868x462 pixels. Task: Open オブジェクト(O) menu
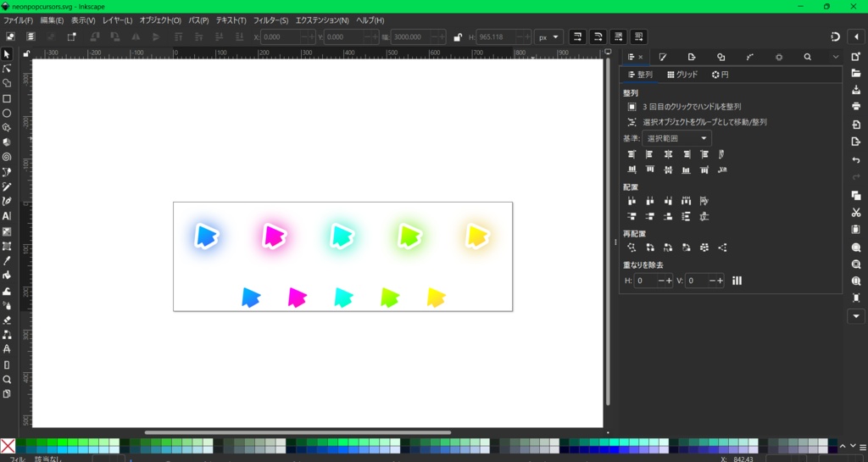(x=160, y=20)
